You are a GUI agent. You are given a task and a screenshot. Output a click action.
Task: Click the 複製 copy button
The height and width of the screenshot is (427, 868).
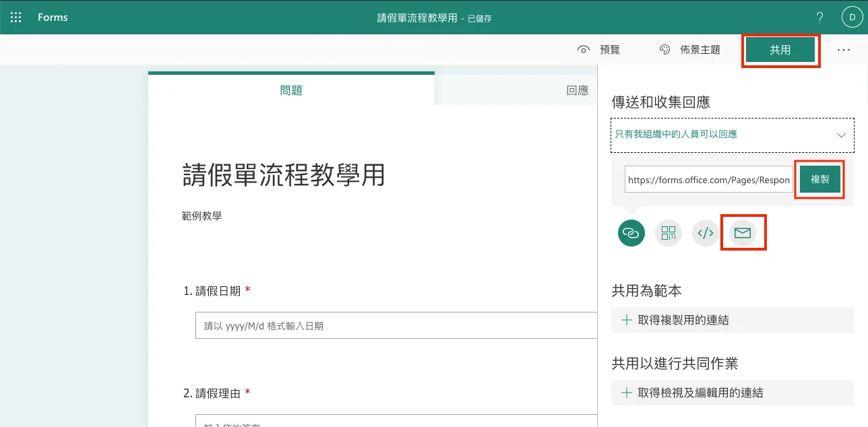point(820,180)
